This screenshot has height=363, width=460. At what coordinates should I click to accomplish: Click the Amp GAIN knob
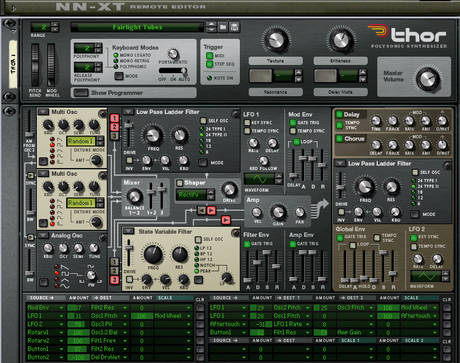(x=278, y=213)
